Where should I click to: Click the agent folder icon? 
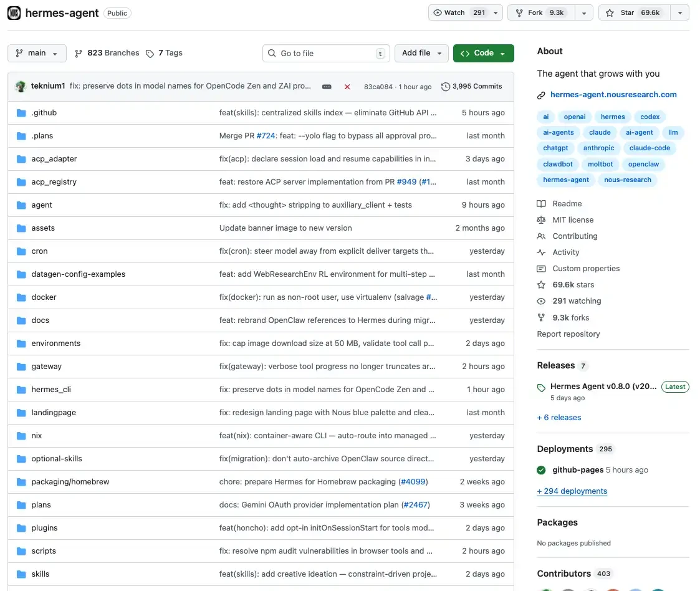point(21,205)
